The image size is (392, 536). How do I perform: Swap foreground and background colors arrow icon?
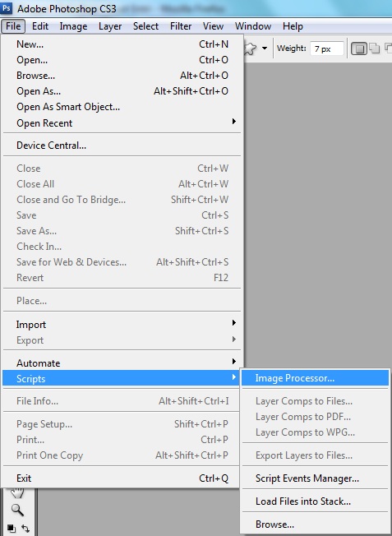[25, 528]
